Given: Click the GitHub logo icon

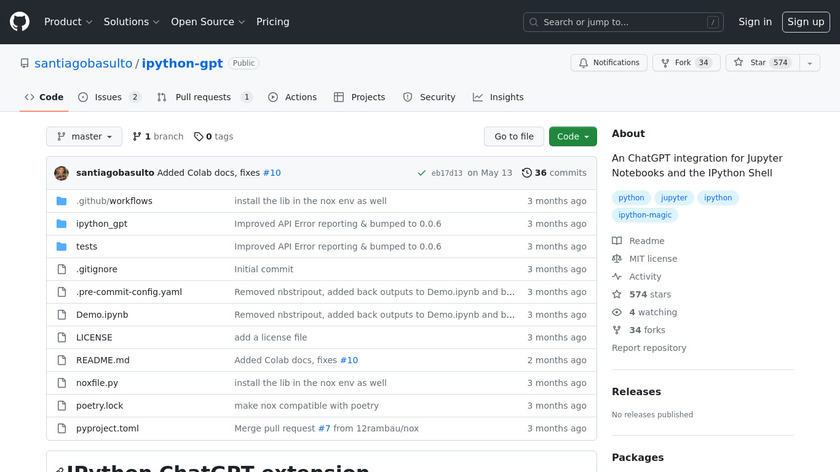Looking at the screenshot, I should [20, 22].
